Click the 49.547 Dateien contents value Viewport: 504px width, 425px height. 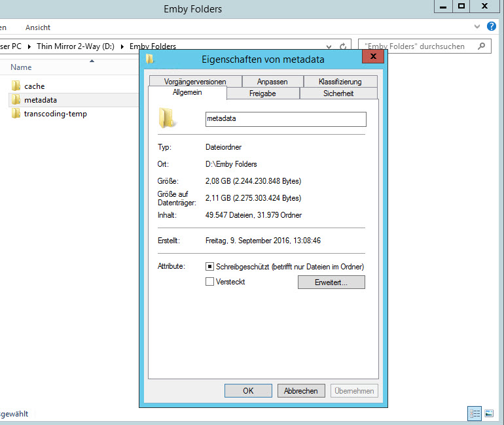(x=253, y=215)
